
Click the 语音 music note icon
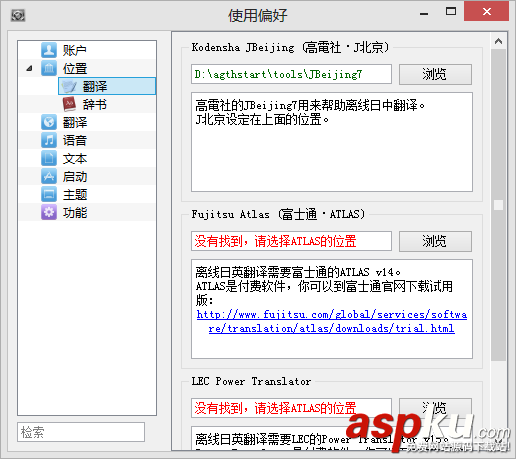[x=49, y=140]
